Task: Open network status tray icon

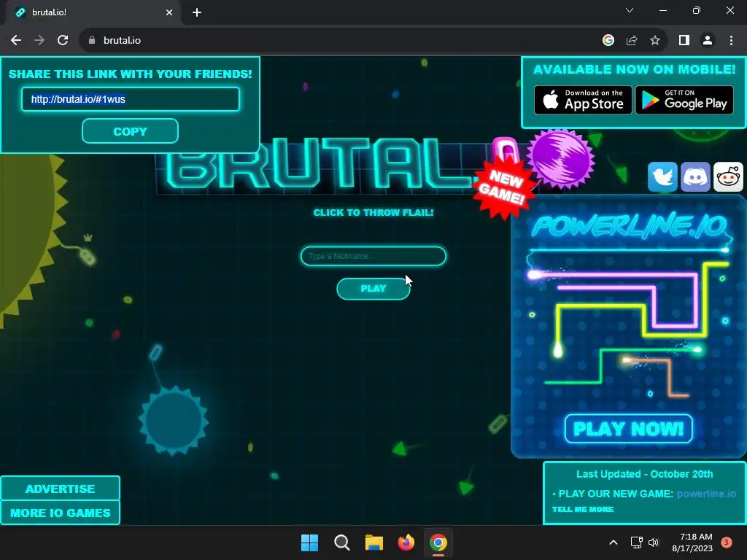Action: tap(636, 542)
